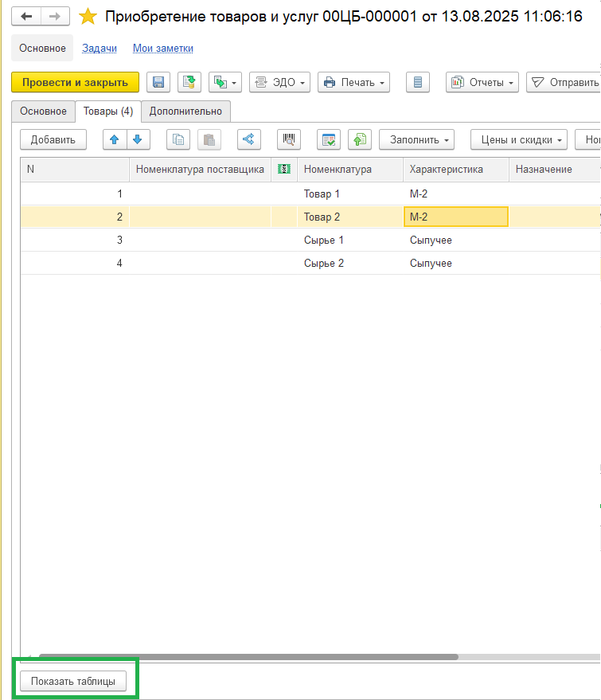Click Сыпучее in the Сырье 2 row

[x=456, y=264]
